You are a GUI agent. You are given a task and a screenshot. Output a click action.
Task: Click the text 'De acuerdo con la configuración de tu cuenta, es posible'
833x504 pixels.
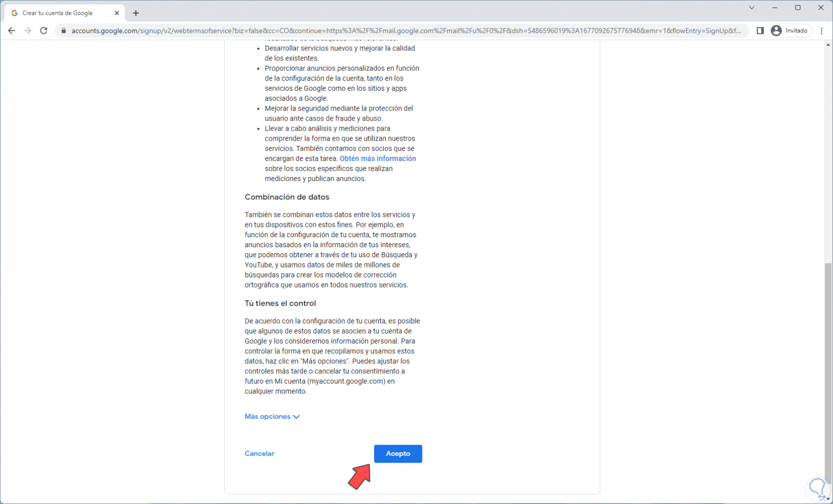point(332,321)
